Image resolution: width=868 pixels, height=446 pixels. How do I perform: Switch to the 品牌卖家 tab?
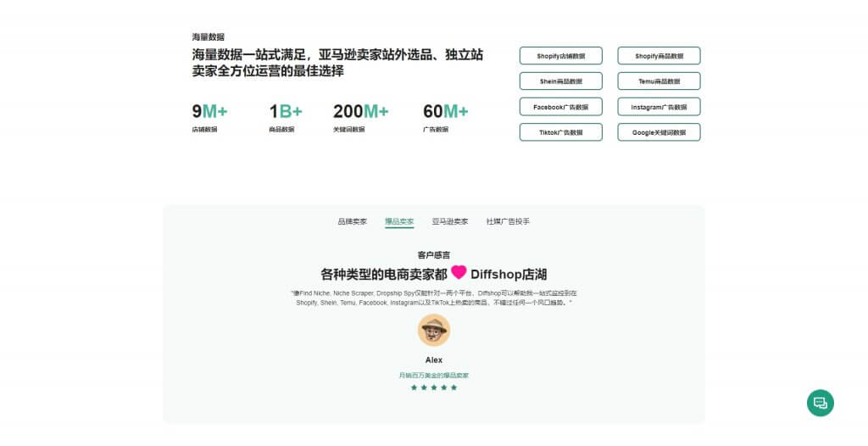click(353, 221)
